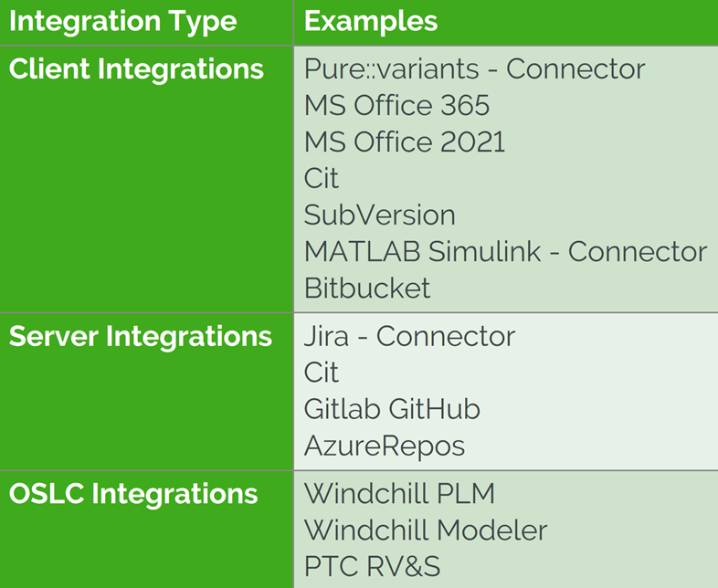
Task: Click the Windchill PLM entry
Action: point(399,494)
